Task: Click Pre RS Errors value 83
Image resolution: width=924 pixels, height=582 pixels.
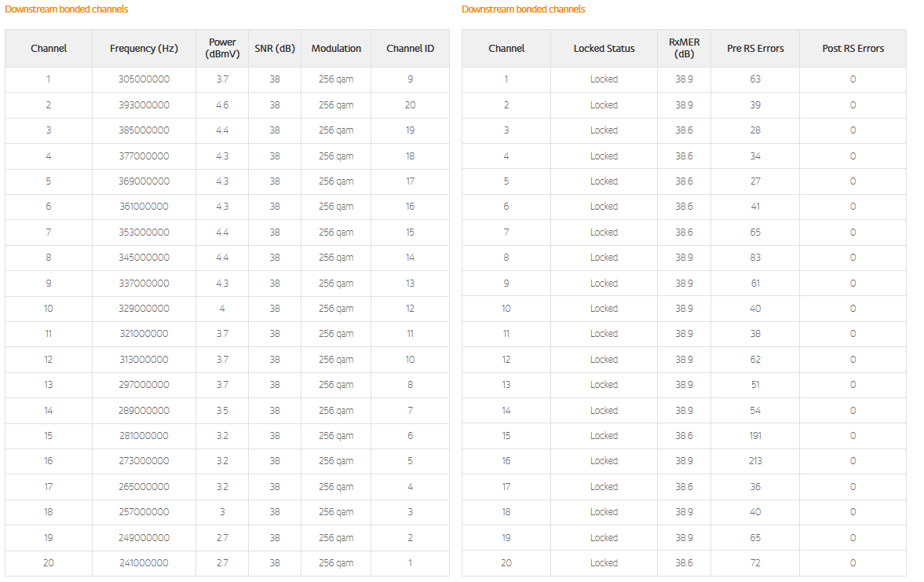Action: [x=755, y=258]
